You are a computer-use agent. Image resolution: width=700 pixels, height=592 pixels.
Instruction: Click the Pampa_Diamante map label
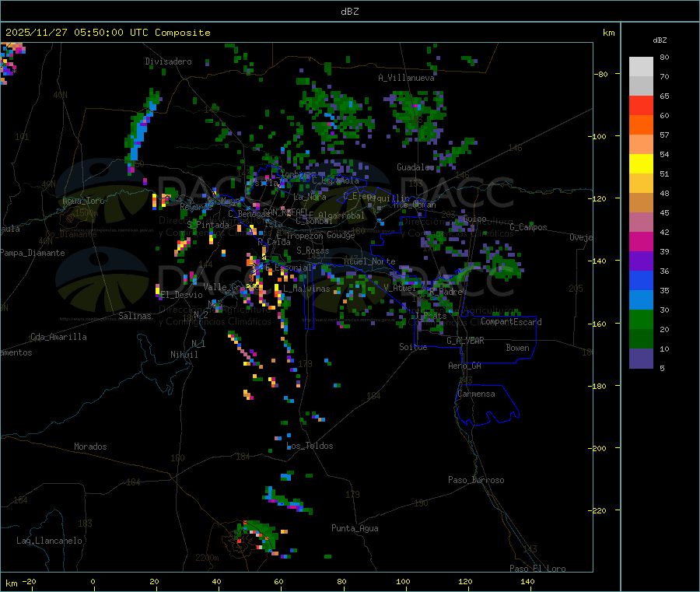point(33,253)
